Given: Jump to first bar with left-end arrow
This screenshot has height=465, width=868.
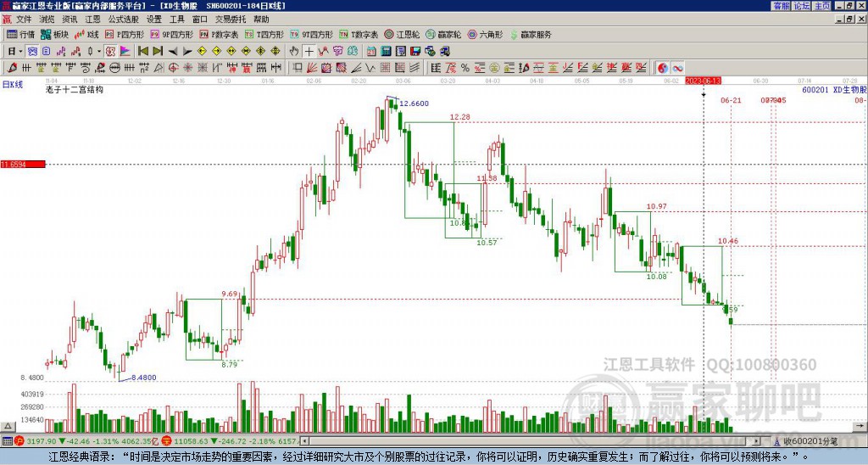Looking at the screenshot, I should pyautogui.click(x=142, y=52).
